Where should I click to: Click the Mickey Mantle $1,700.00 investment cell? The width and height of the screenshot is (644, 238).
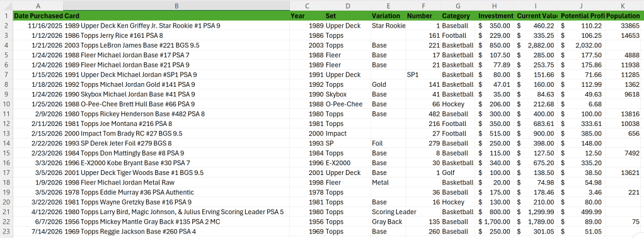pyautogui.click(x=496, y=222)
